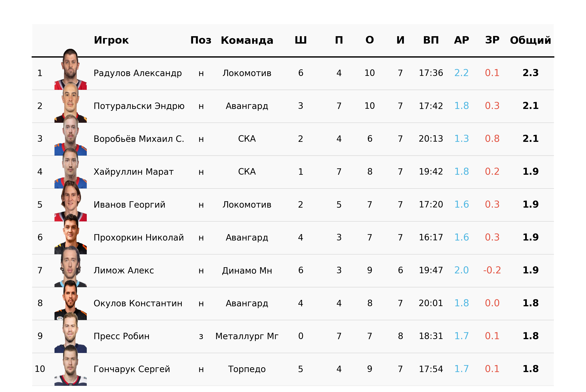Select Пресс Робин's headshot thumbnail

(x=71, y=332)
